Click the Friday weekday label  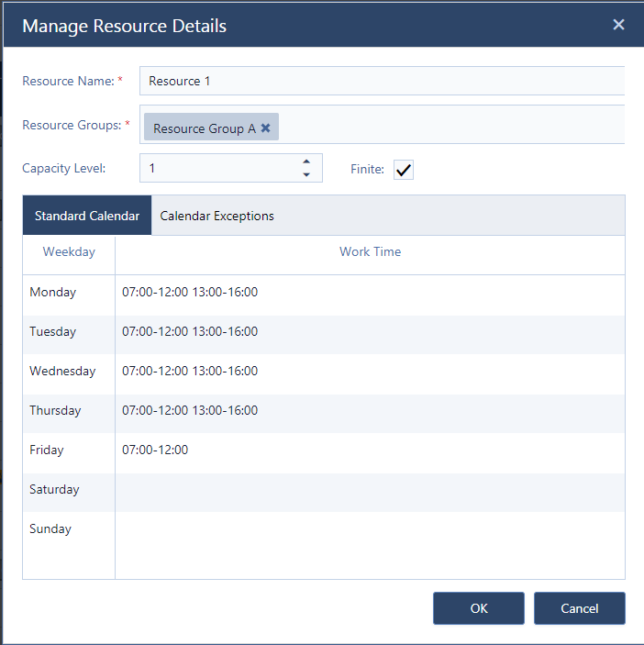[x=47, y=450]
